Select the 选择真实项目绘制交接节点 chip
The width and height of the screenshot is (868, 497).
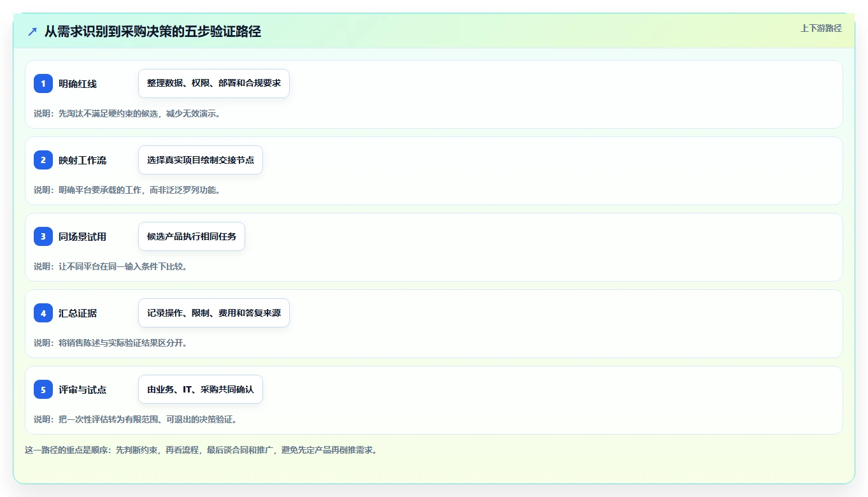[x=201, y=160]
